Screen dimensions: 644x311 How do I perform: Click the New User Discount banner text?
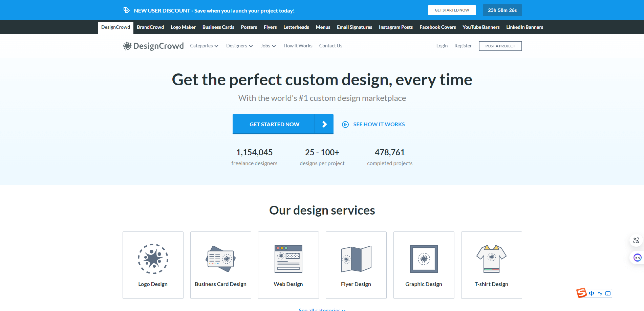[214, 11]
